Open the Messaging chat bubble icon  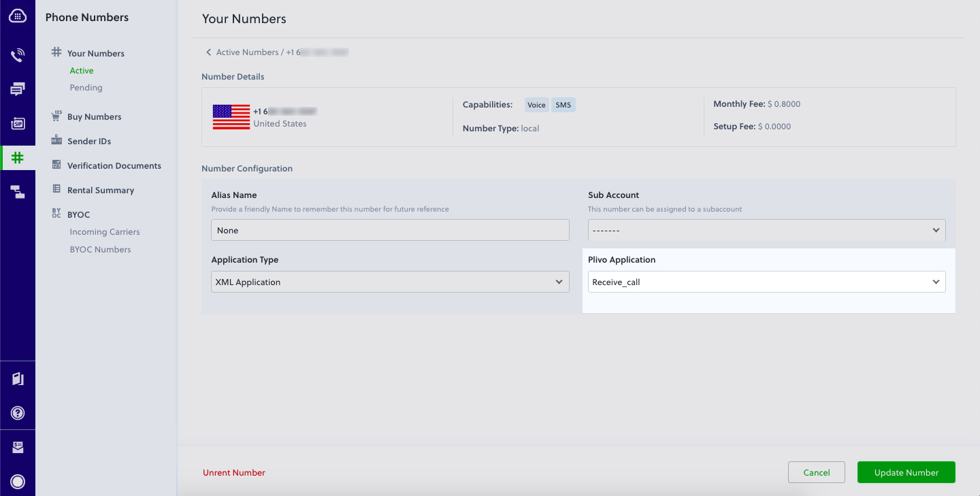pyautogui.click(x=18, y=89)
